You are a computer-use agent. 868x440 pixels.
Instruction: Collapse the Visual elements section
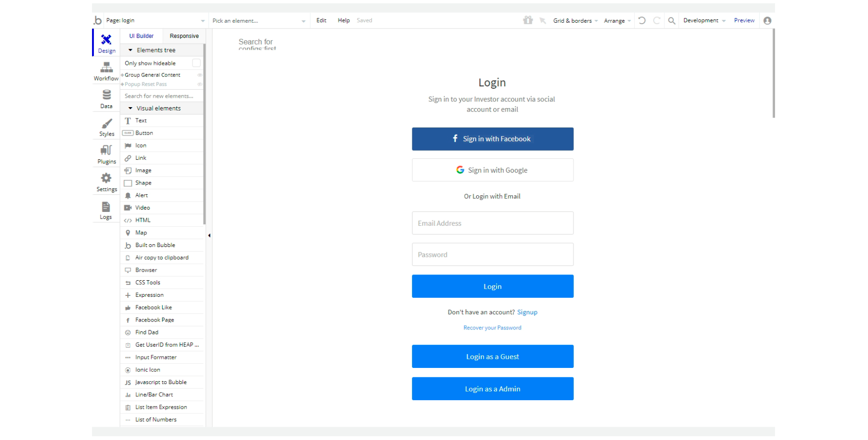click(130, 109)
